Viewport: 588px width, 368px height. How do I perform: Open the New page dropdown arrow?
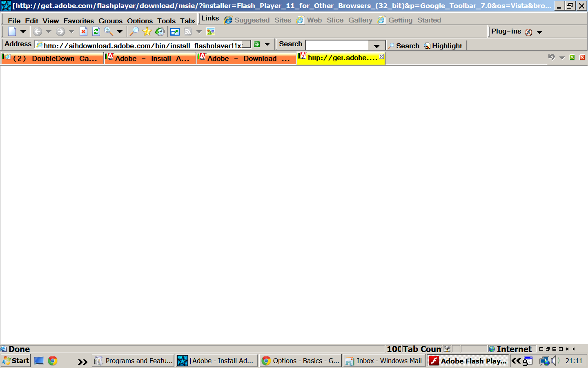23,31
